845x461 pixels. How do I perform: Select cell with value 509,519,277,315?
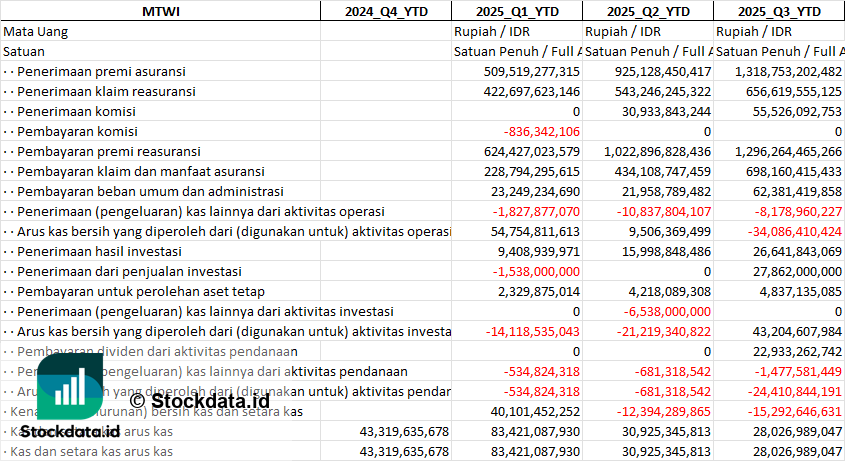point(517,71)
